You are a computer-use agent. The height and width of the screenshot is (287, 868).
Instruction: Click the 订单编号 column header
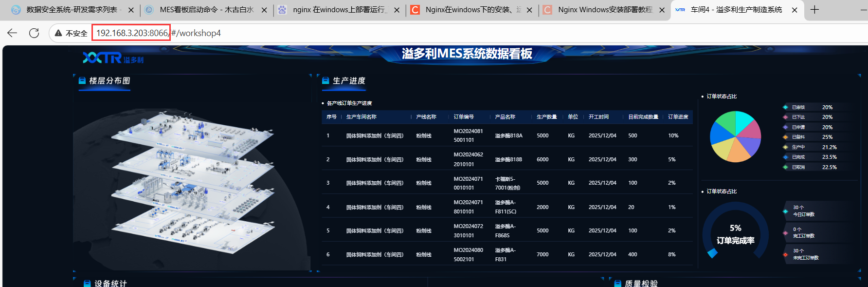pos(464,117)
